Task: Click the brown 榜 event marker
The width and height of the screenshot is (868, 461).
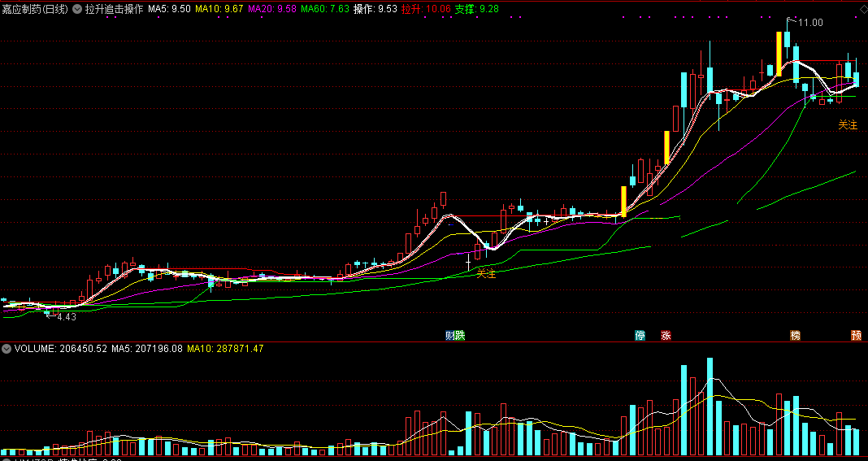Action: 796,335
